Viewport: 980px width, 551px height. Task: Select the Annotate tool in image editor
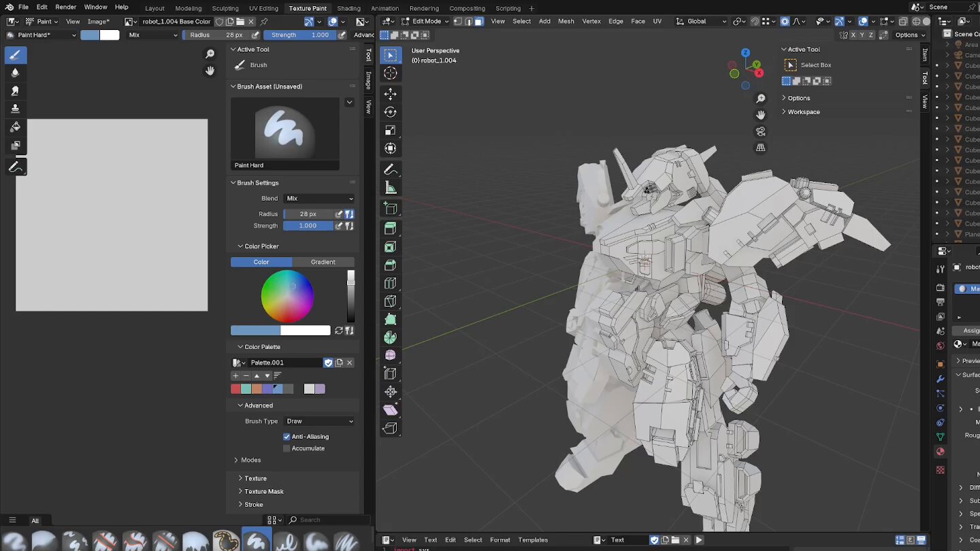16,167
